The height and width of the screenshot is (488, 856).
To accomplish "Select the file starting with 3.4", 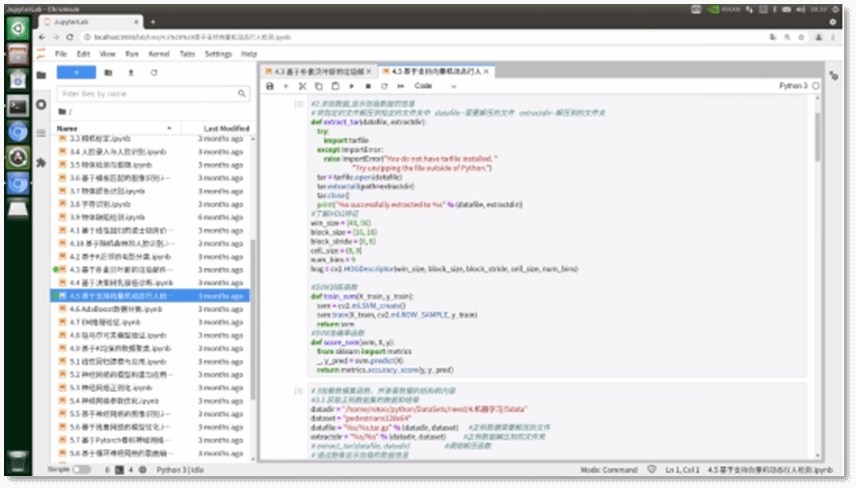I will 150,152.
